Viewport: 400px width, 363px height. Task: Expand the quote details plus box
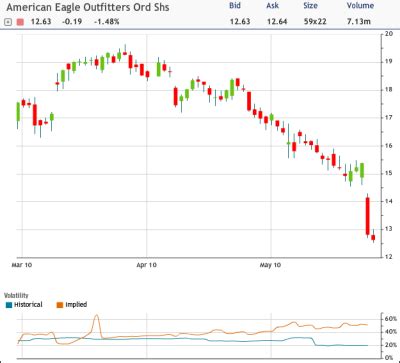pyautogui.click(x=8, y=22)
